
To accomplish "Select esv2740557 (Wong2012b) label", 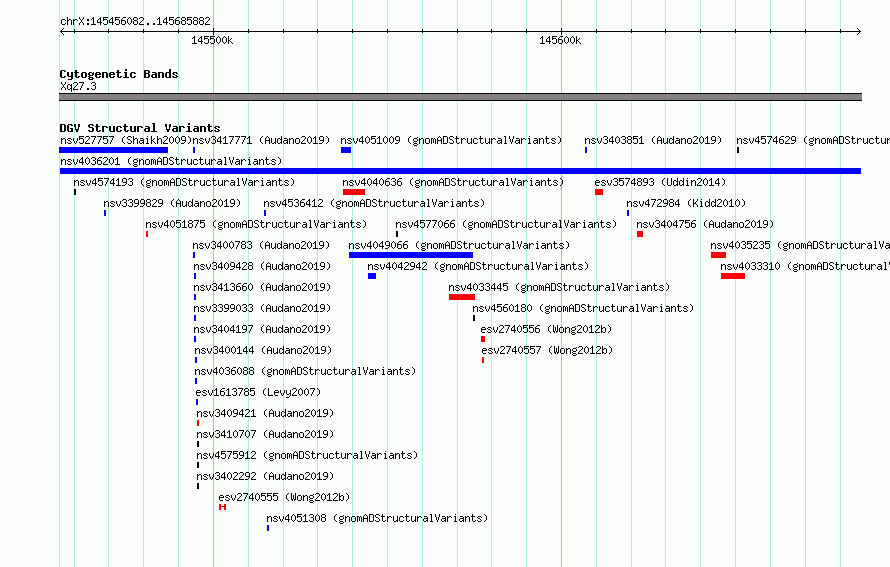I will tap(547, 350).
